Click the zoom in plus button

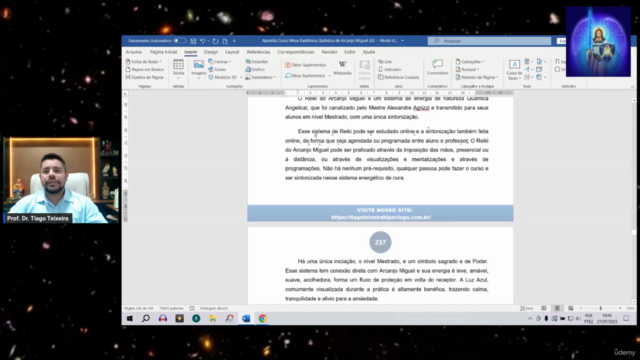(620, 309)
